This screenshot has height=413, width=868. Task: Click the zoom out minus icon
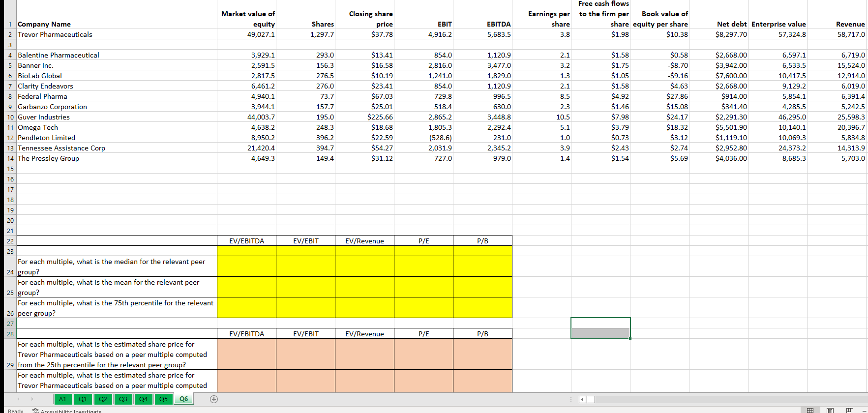click(865, 411)
